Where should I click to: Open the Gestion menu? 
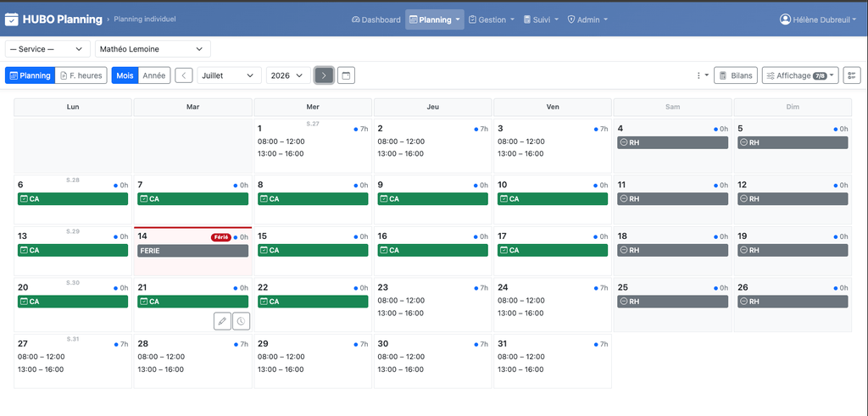click(x=492, y=19)
